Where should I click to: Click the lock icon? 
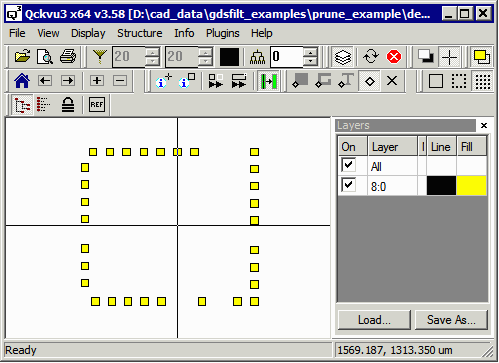68,105
